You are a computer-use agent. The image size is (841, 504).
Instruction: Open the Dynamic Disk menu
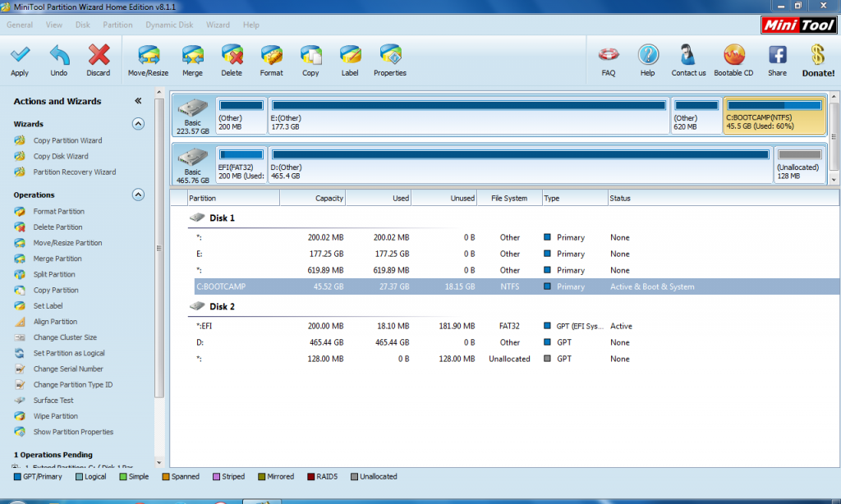169,25
